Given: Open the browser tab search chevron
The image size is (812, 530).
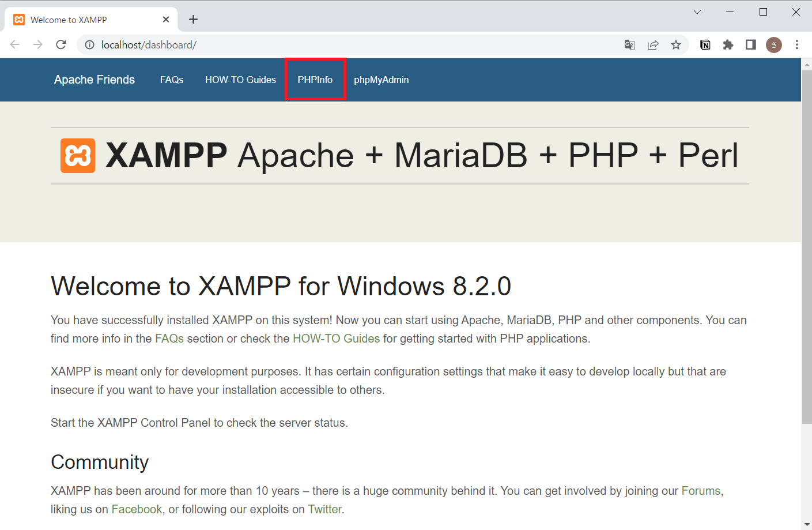Looking at the screenshot, I should (x=697, y=12).
